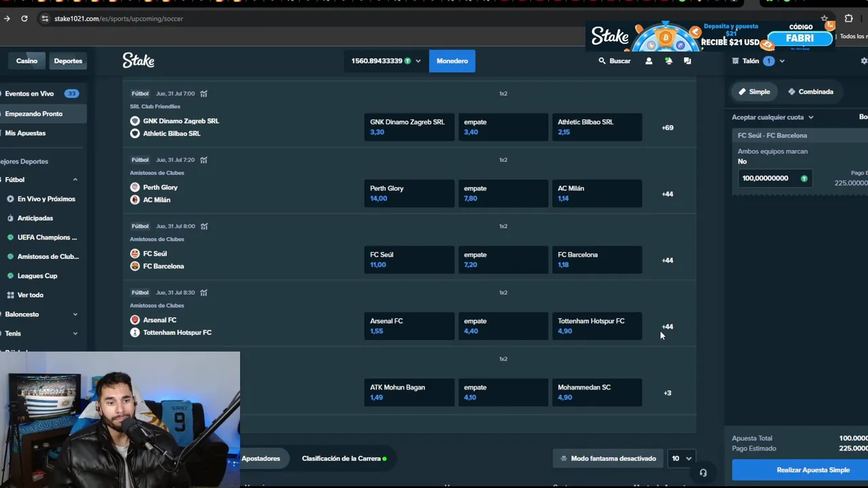This screenshot has height=488, width=868.
Task: Toggle Modo fantasma desactivado
Action: coord(608,458)
